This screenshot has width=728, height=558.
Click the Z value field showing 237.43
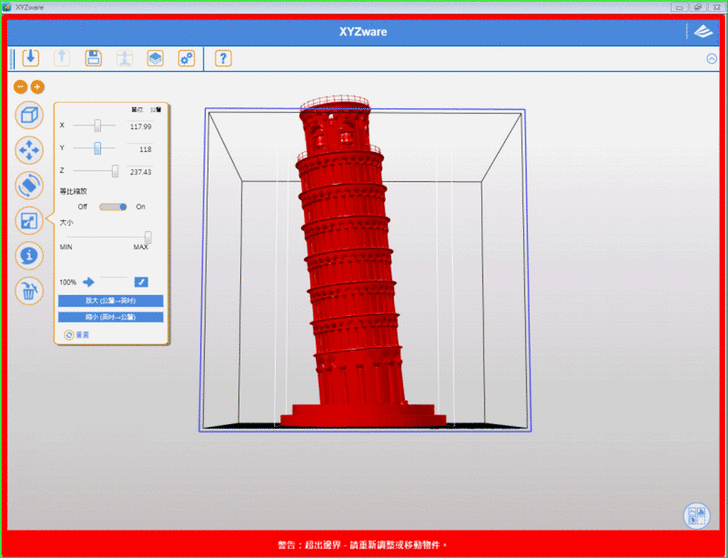tap(139, 172)
